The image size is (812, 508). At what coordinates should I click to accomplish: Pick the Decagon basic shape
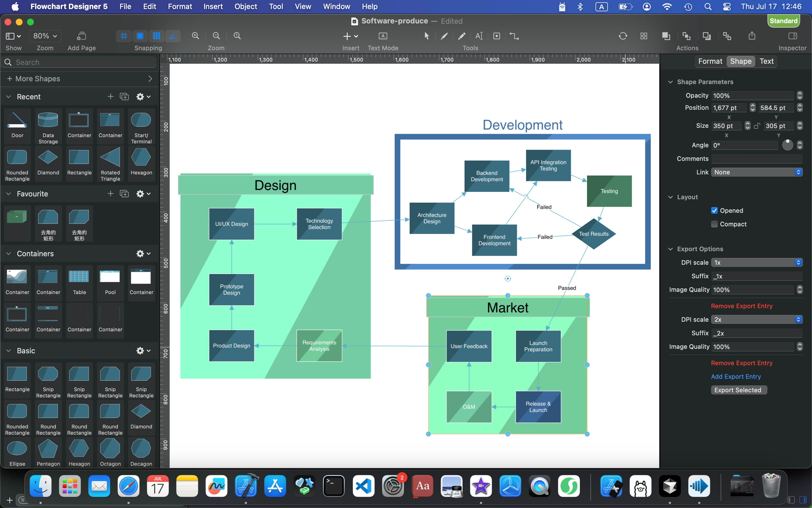tap(141, 452)
